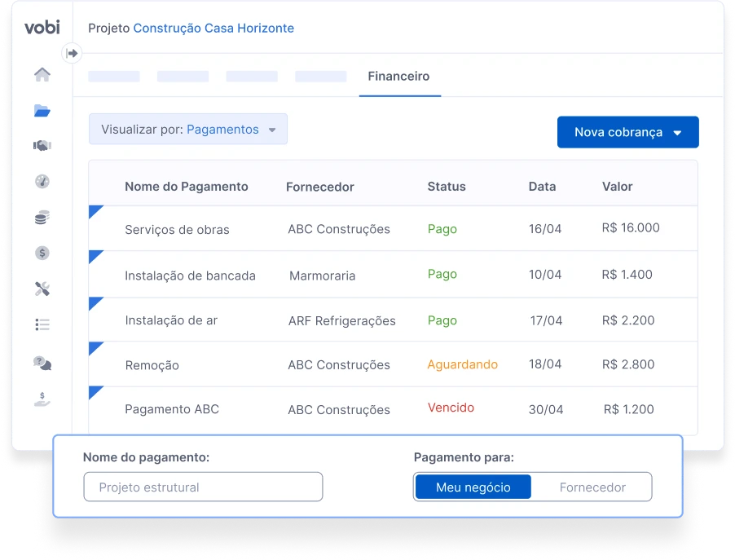Expand the sidebar with arrow button

pos(72,53)
